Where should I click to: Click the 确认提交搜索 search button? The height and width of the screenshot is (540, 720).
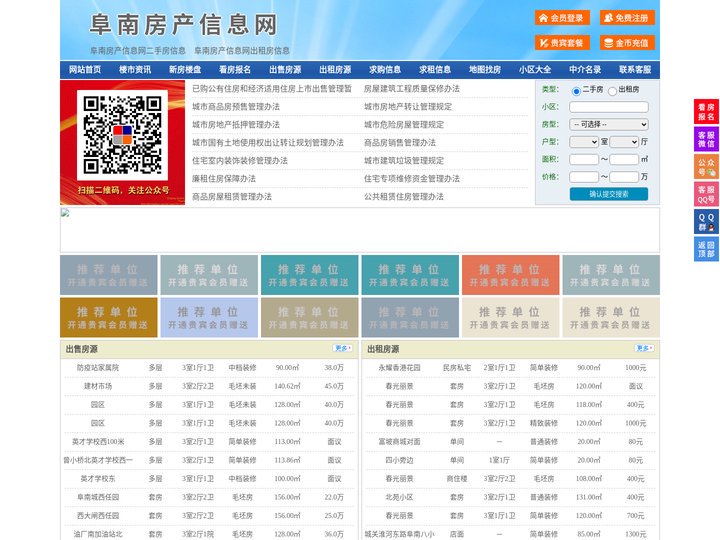coord(609,194)
